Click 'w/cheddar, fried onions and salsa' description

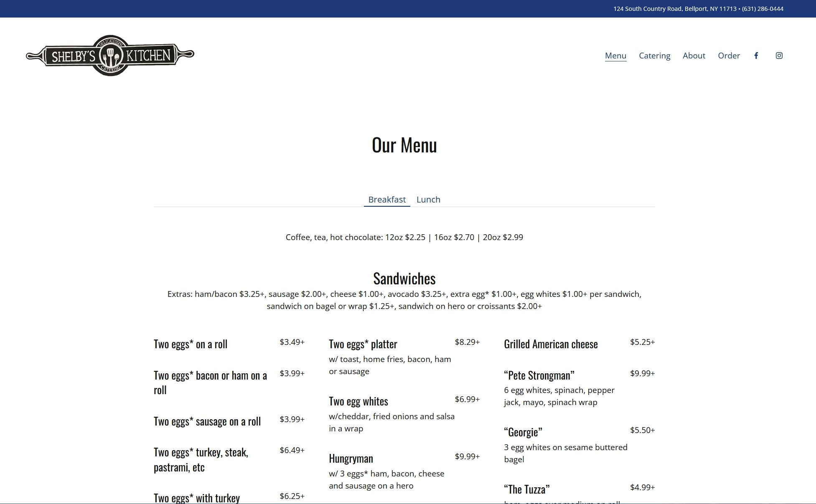click(x=391, y=423)
